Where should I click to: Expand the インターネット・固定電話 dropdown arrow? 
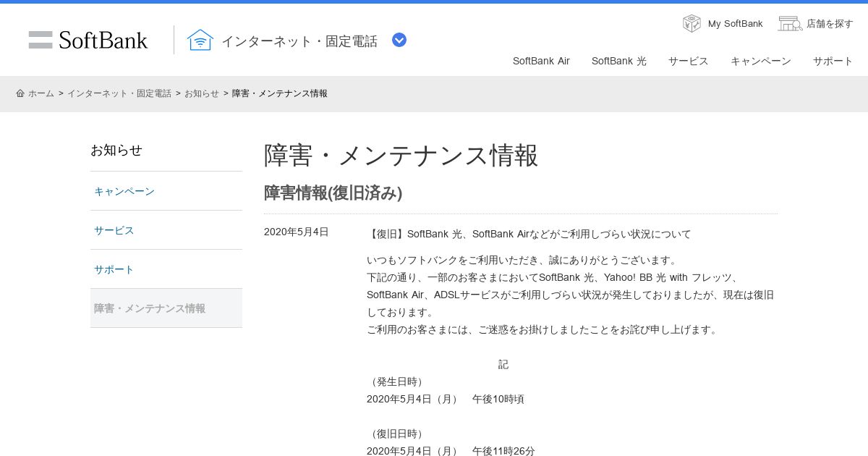click(x=399, y=40)
